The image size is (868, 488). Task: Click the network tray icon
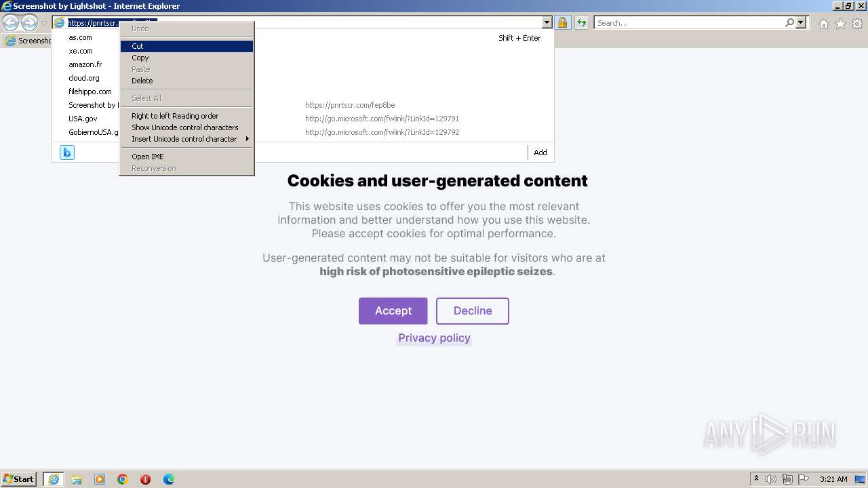[787, 479]
